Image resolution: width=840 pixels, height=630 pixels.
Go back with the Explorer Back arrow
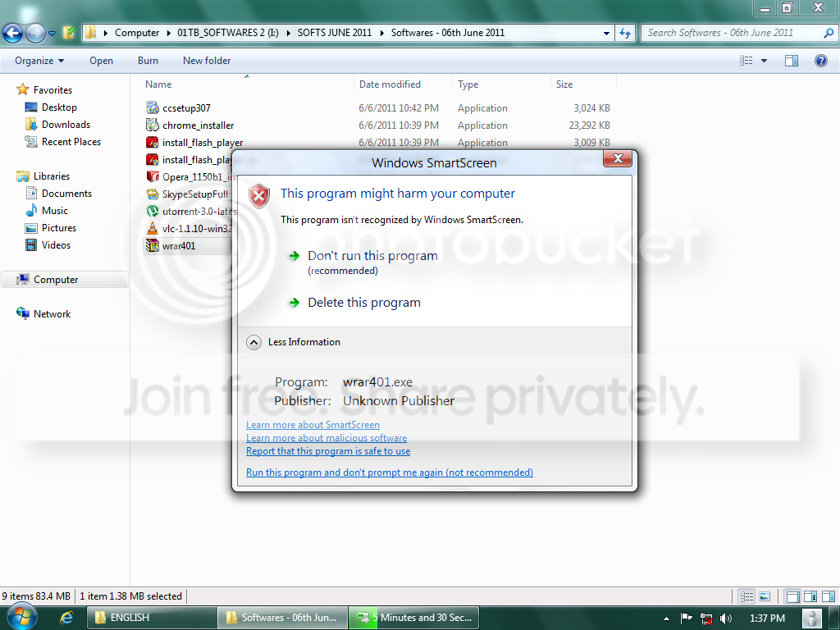(x=13, y=33)
